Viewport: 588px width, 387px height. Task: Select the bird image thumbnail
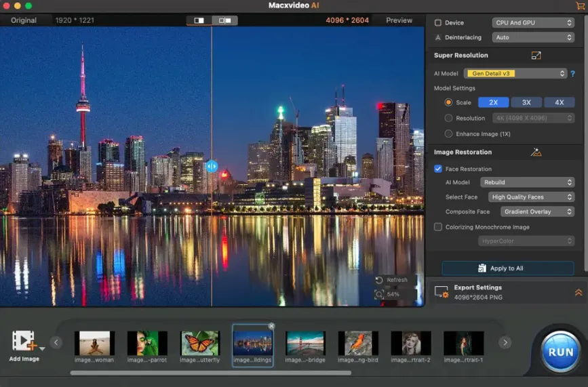[358, 343]
